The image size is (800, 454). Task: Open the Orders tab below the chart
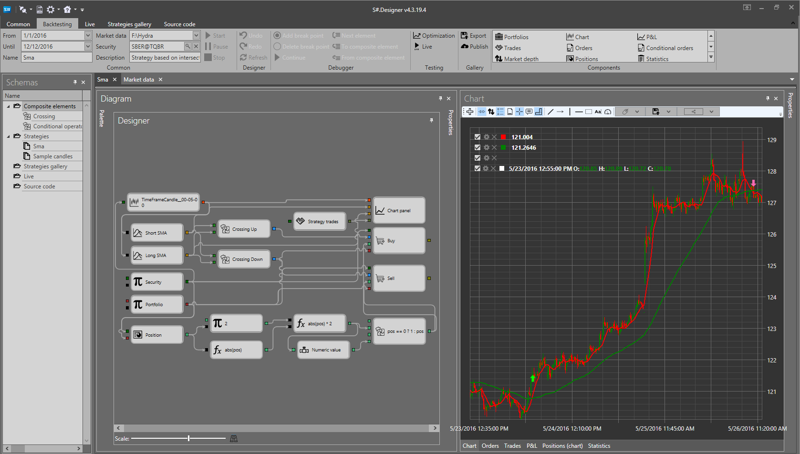490,446
